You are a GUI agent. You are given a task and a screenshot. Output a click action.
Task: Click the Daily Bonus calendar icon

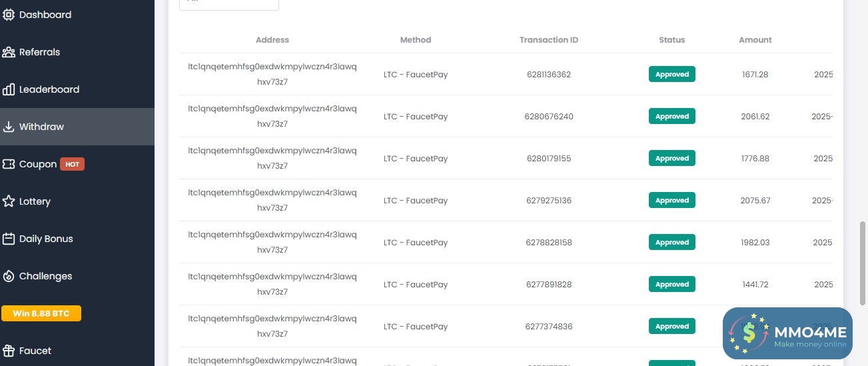[x=9, y=239]
